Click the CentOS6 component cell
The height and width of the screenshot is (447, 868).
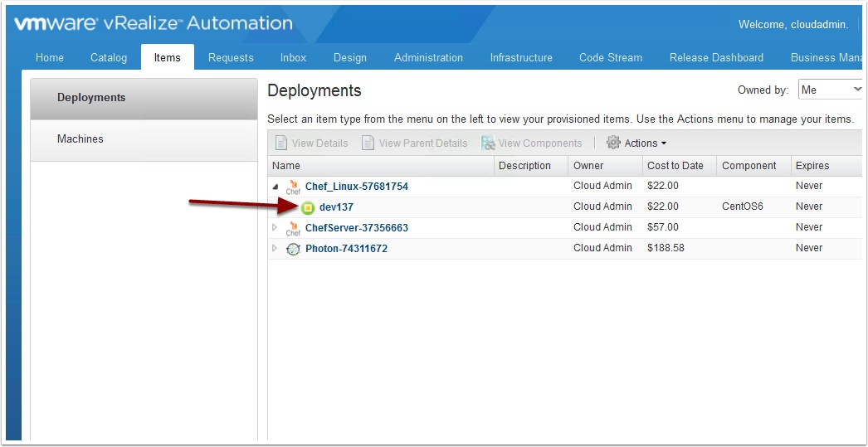[x=743, y=206]
